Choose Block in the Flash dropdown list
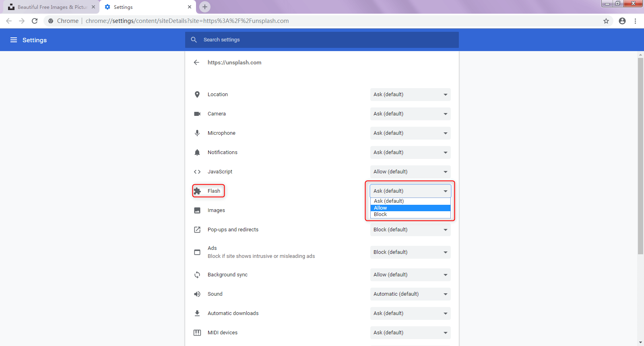Screen dimensions: 644x346 410,214
